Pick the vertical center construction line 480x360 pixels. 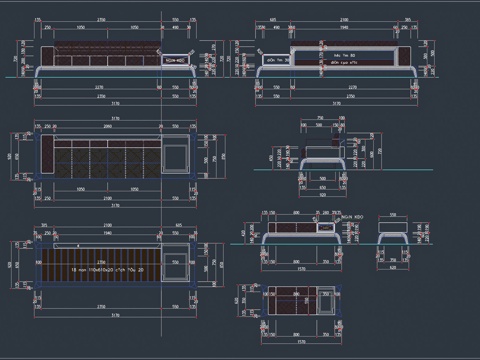[162, 173]
